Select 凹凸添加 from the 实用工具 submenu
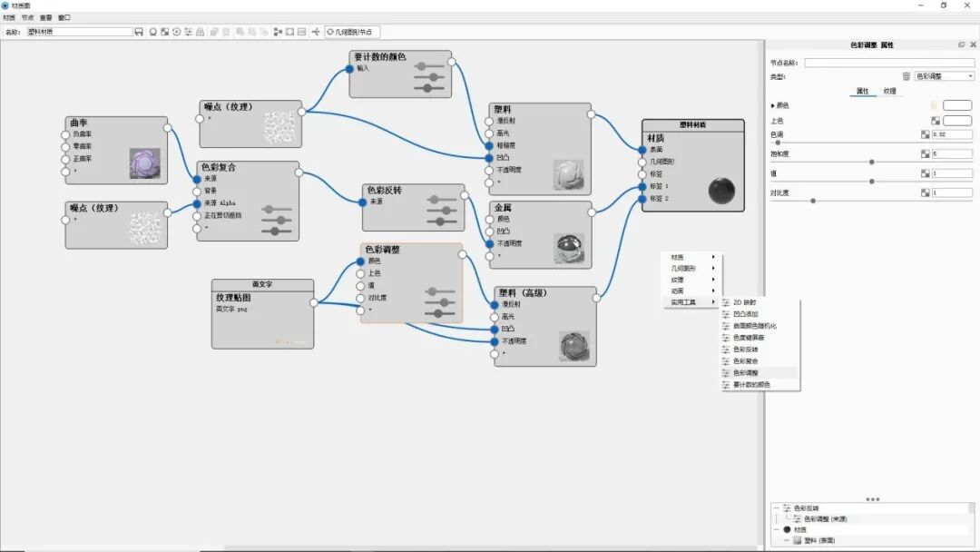The height and width of the screenshot is (552, 980). pos(746,314)
